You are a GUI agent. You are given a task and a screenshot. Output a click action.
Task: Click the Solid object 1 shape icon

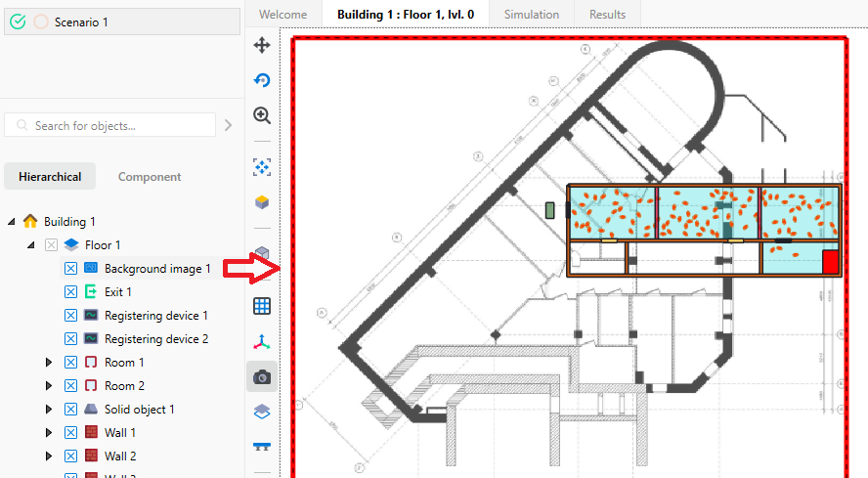pos(91,409)
